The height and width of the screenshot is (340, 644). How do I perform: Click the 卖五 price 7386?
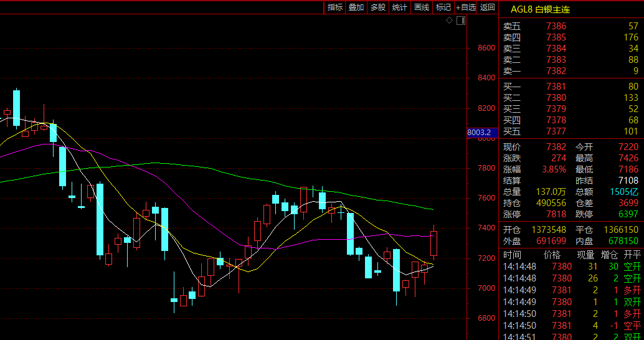[x=556, y=27]
